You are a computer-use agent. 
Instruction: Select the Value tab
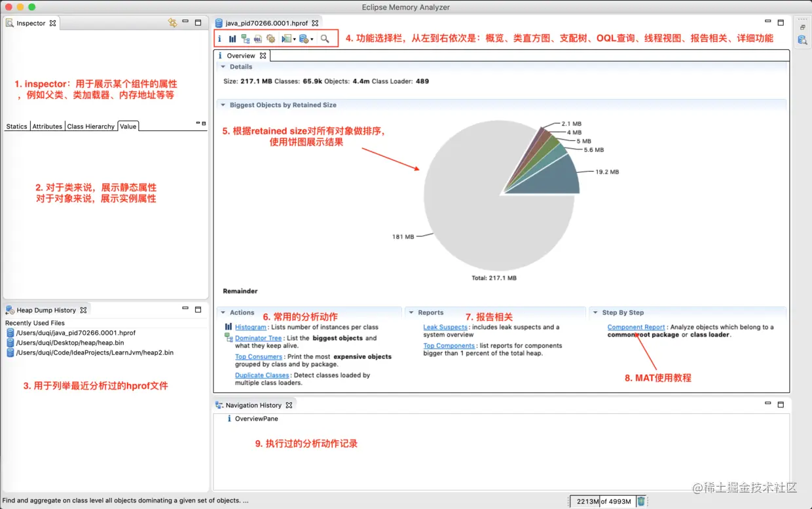click(128, 126)
